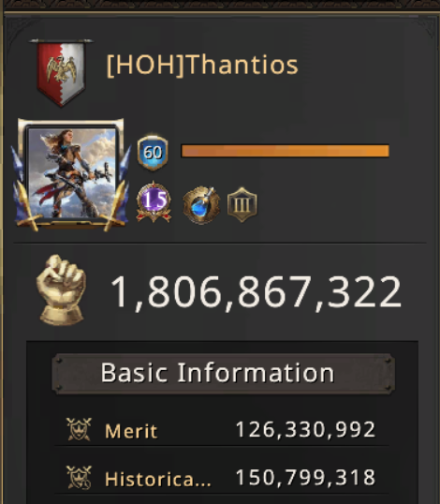This screenshot has height=504, width=440.
Task: Select the Merit value 126,330,992
Action: point(306,429)
